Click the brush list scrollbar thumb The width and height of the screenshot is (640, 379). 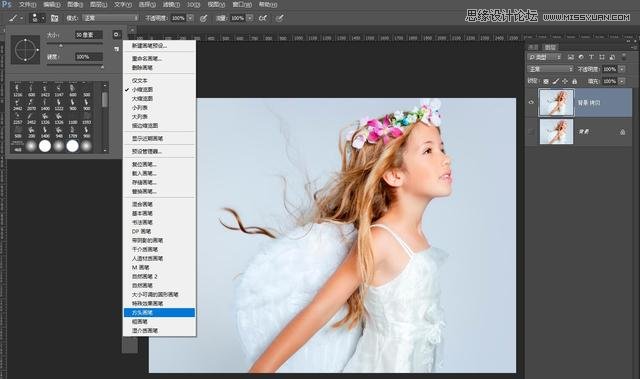click(105, 99)
